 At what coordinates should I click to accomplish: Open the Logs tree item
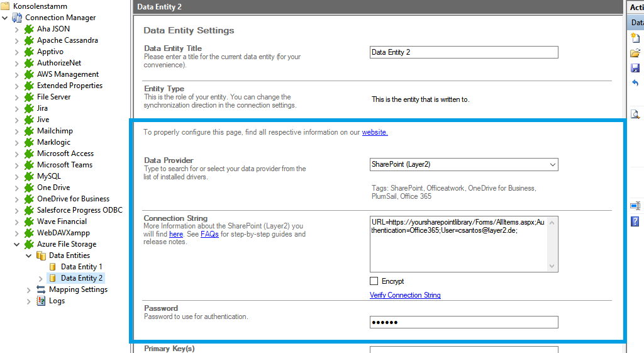pos(57,301)
